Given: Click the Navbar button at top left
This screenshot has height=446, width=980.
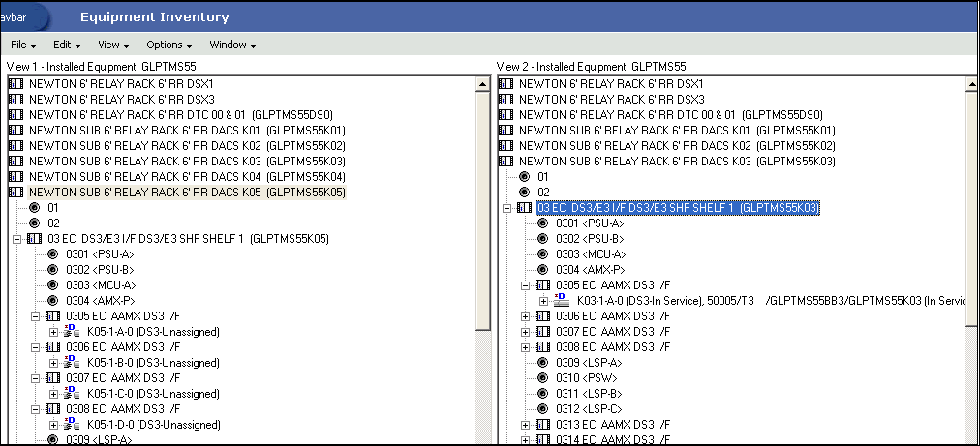Looking at the screenshot, I should coord(22,16).
